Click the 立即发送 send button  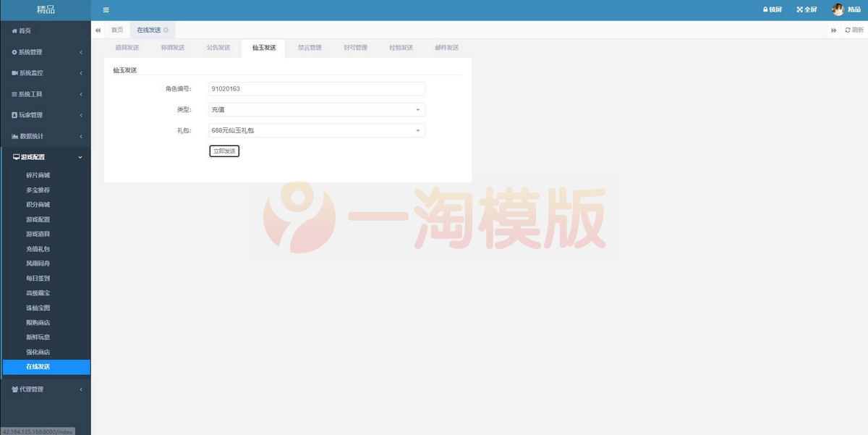(x=224, y=151)
